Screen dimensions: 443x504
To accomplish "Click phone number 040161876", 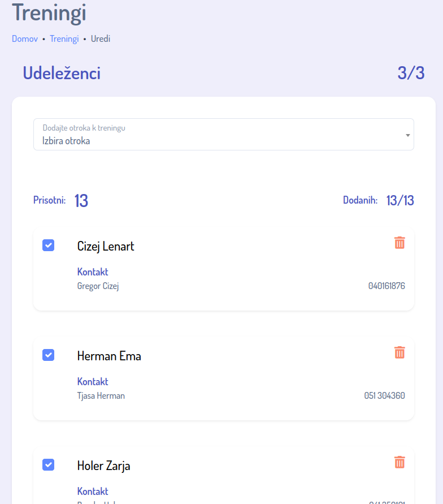I will pos(386,286).
